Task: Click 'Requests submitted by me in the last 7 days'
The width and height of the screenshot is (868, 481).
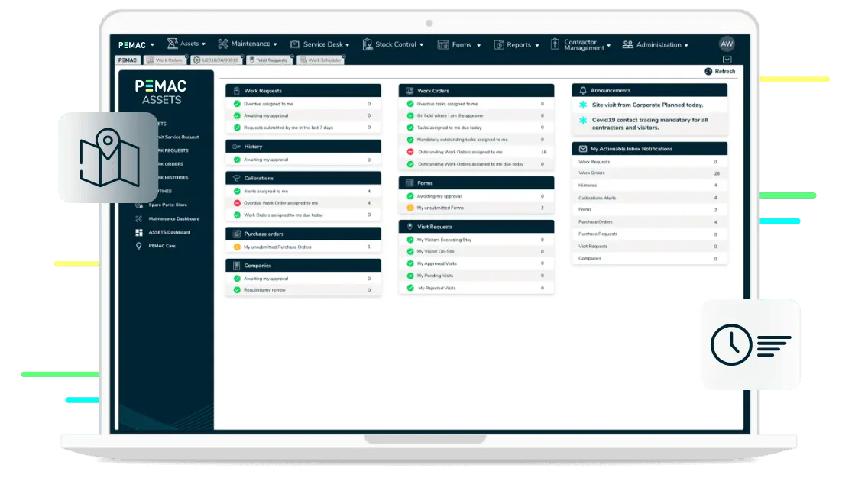Action: [303, 128]
